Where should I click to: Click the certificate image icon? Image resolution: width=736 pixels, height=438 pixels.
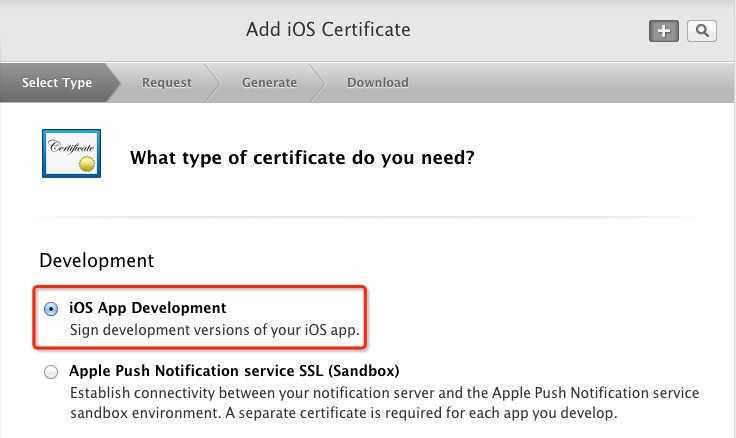click(71, 153)
